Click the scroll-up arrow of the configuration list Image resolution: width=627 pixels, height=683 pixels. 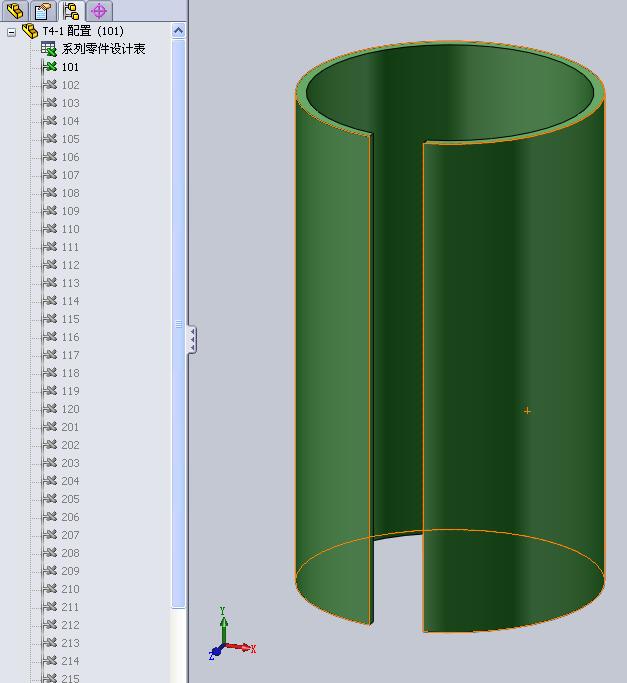pyautogui.click(x=178, y=30)
